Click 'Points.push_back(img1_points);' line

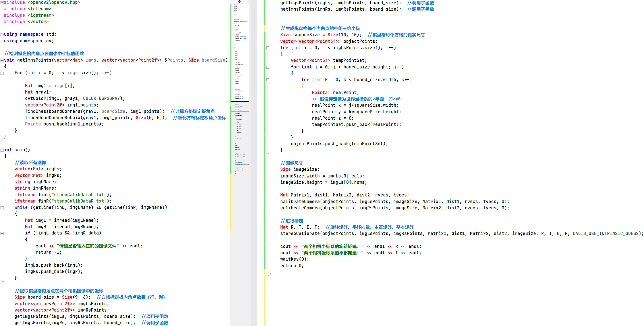tap(64, 124)
